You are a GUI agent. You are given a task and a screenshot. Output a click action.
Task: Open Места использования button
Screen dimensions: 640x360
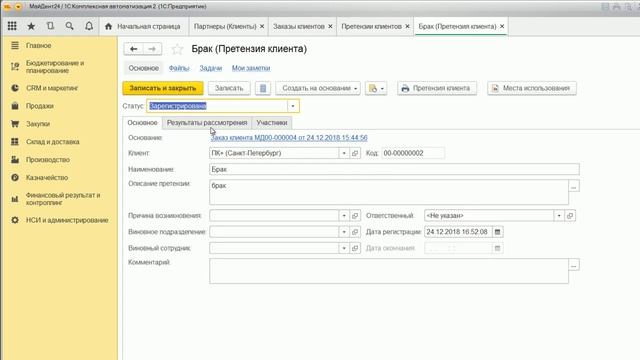point(532,88)
